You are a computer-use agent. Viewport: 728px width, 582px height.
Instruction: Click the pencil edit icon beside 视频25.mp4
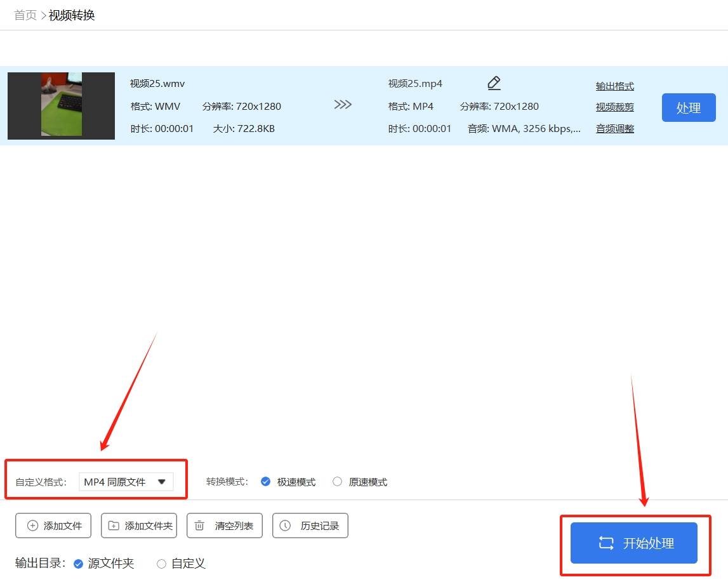tap(494, 83)
